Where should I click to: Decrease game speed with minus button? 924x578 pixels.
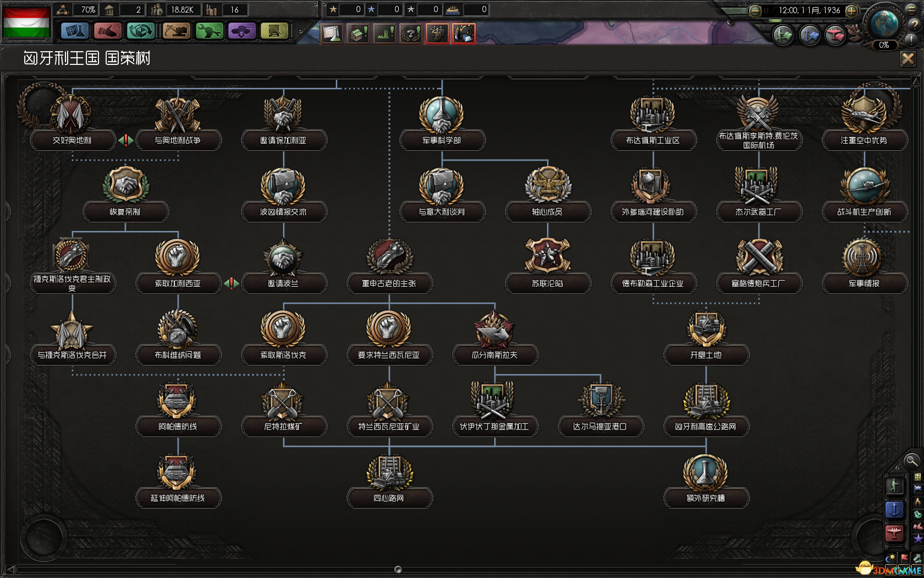click(755, 10)
